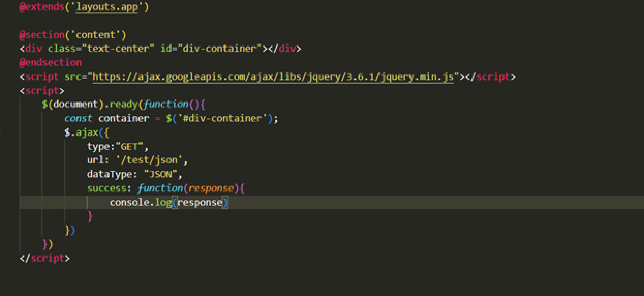Open the jquery.min.js URL link

click(x=273, y=77)
